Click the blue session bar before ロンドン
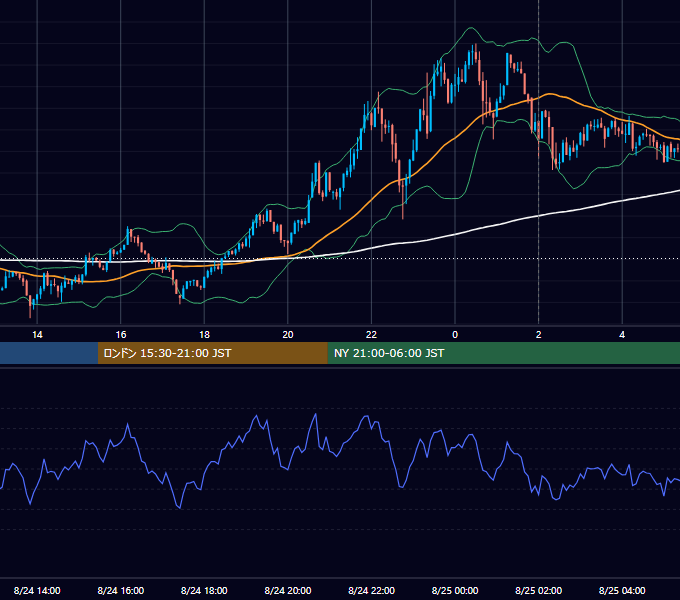 [49, 353]
